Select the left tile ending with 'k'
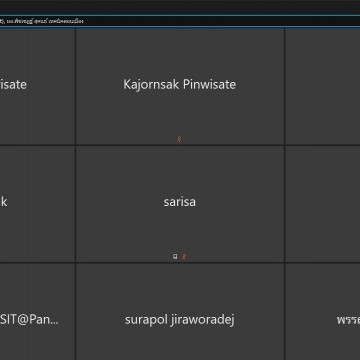Viewport: 360px width, 360px height. 37,204
